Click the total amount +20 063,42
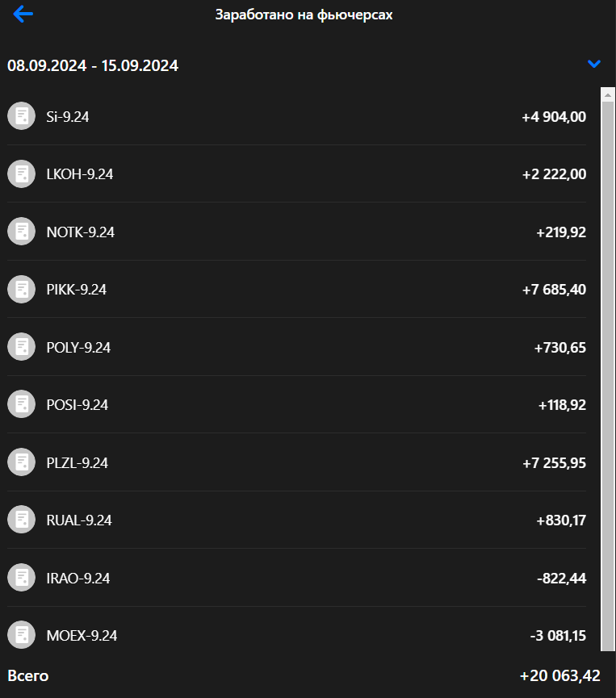The width and height of the screenshot is (616, 698). click(x=559, y=676)
